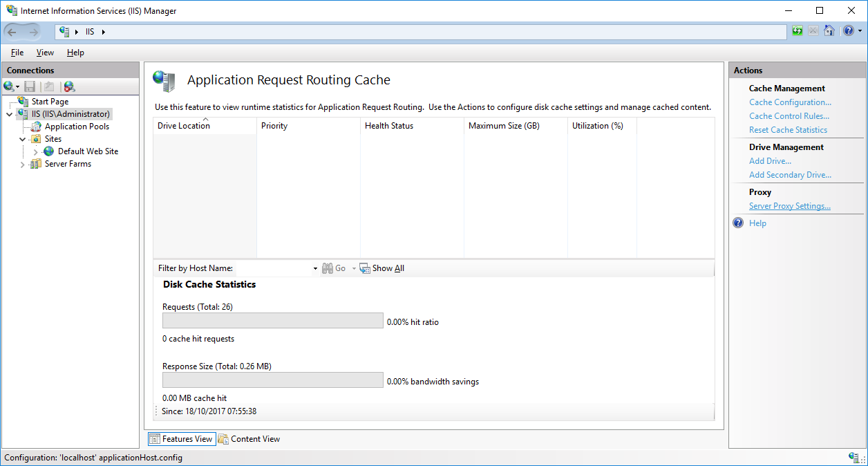This screenshot has height=466, width=868.
Task: Switch to Content View tab
Action: tap(249, 439)
